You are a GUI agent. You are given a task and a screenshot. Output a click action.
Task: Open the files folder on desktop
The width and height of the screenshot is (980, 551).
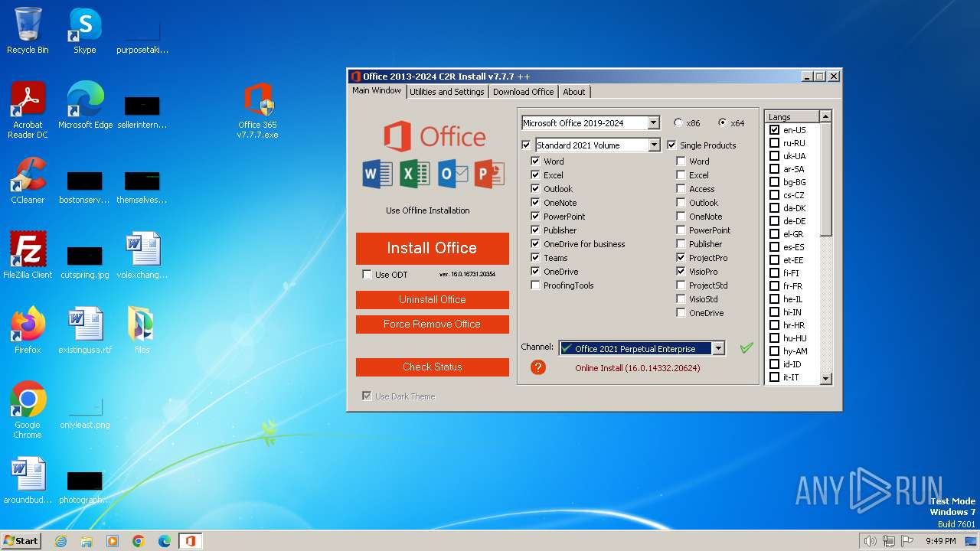[x=142, y=331]
